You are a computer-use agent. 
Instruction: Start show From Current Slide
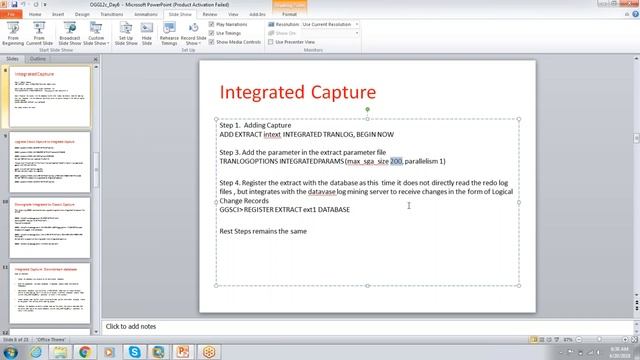pyautogui.click(x=39, y=33)
